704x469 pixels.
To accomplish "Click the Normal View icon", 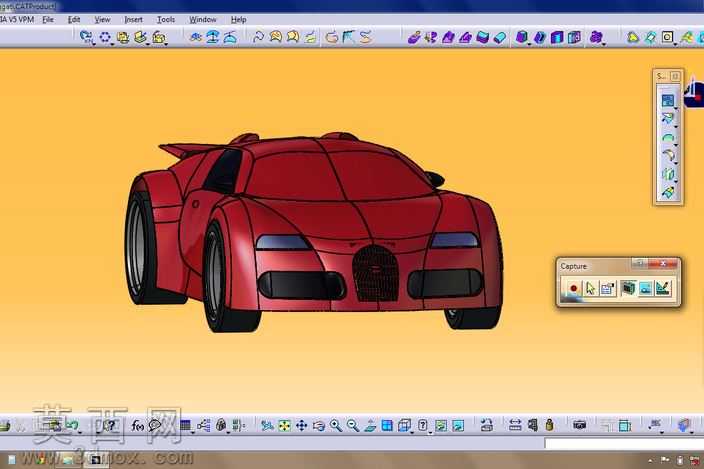I will coord(370,425).
